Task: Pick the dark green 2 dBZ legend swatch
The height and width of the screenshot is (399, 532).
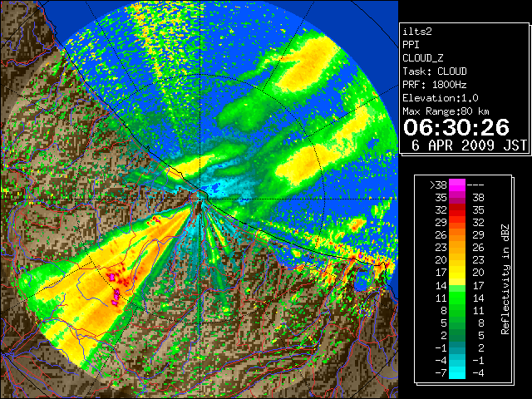Action: pyautogui.click(x=457, y=335)
